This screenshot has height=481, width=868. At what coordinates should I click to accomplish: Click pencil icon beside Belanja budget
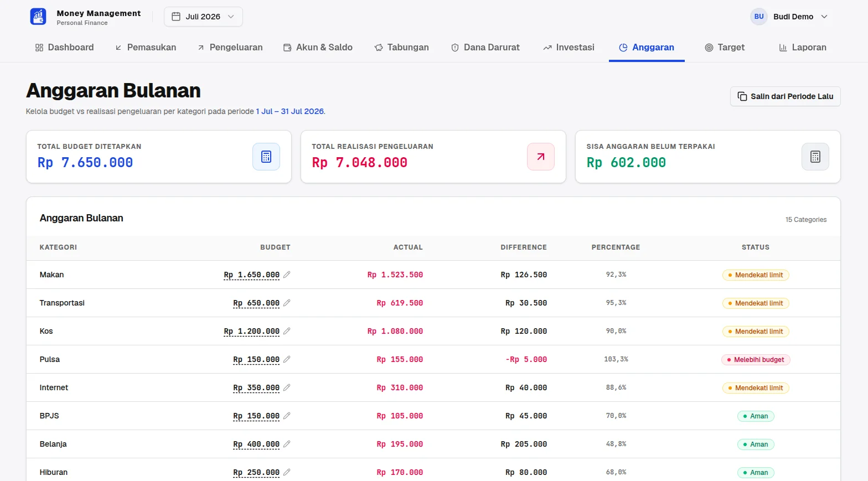click(x=287, y=444)
